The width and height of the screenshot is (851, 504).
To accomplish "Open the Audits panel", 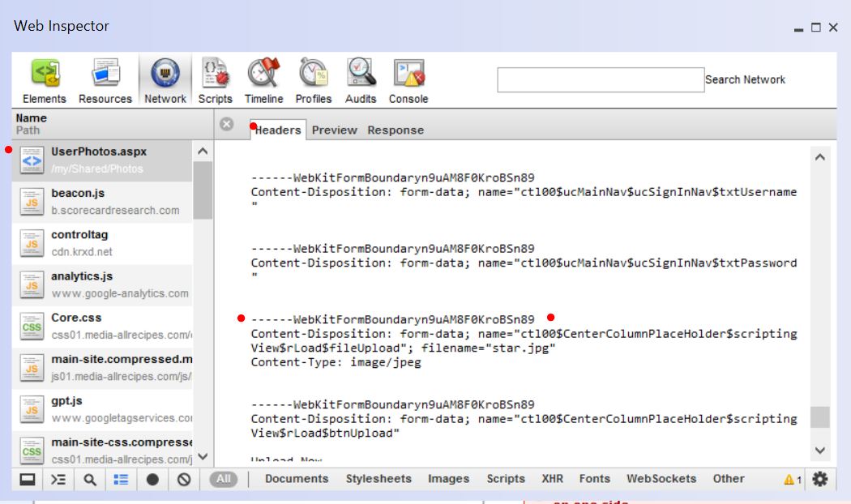I will pos(361,81).
